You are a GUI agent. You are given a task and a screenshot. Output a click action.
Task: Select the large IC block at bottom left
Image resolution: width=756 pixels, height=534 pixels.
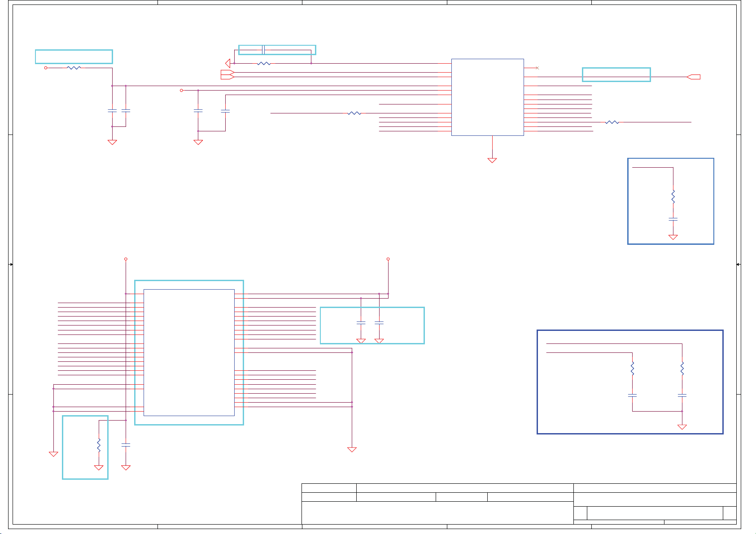pos(189,352)
